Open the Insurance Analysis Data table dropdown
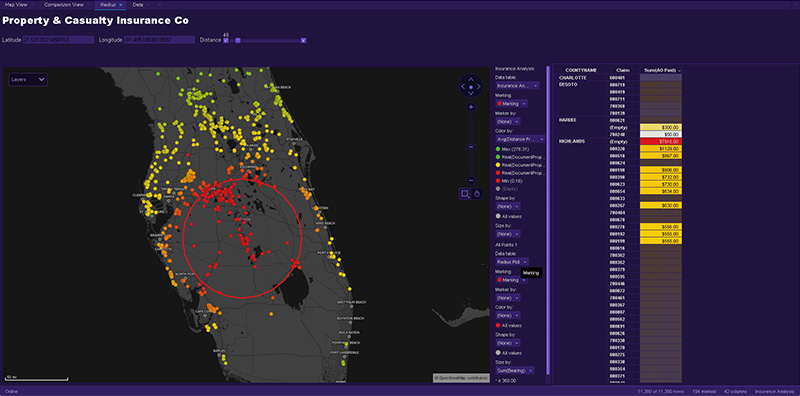 (517, 86)
